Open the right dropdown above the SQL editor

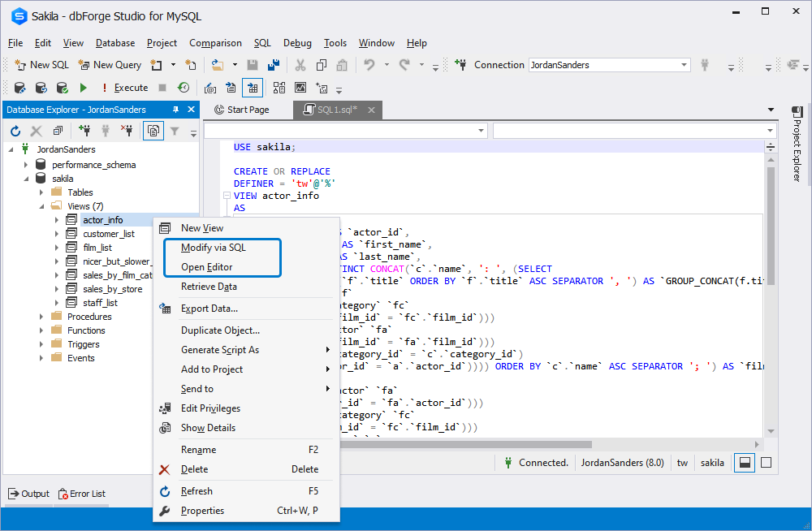pyautogui.click(x=635, y=131)
